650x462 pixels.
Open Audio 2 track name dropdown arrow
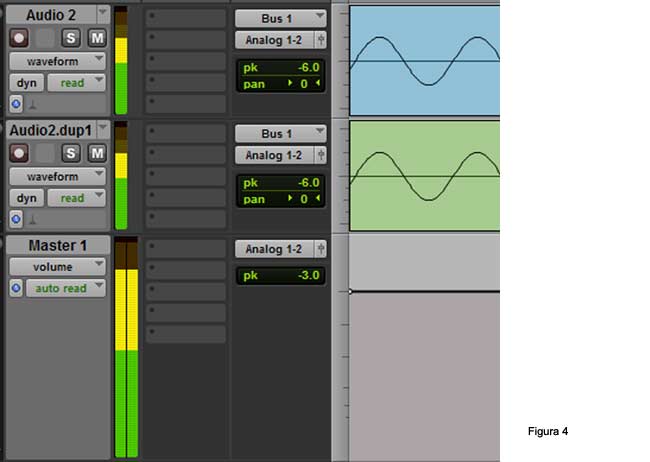click(x=102, y=14)
